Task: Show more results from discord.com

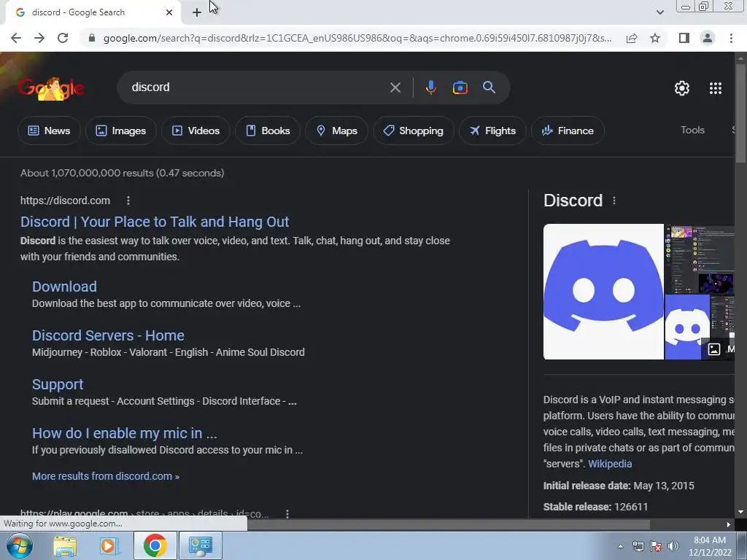Action: (106, 476)
